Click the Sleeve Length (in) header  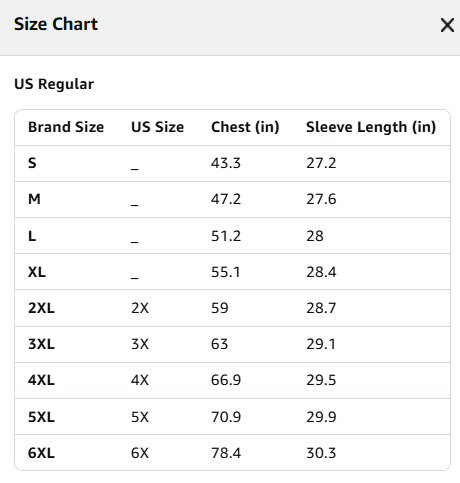pyautogui.click(x=371, y=127)
